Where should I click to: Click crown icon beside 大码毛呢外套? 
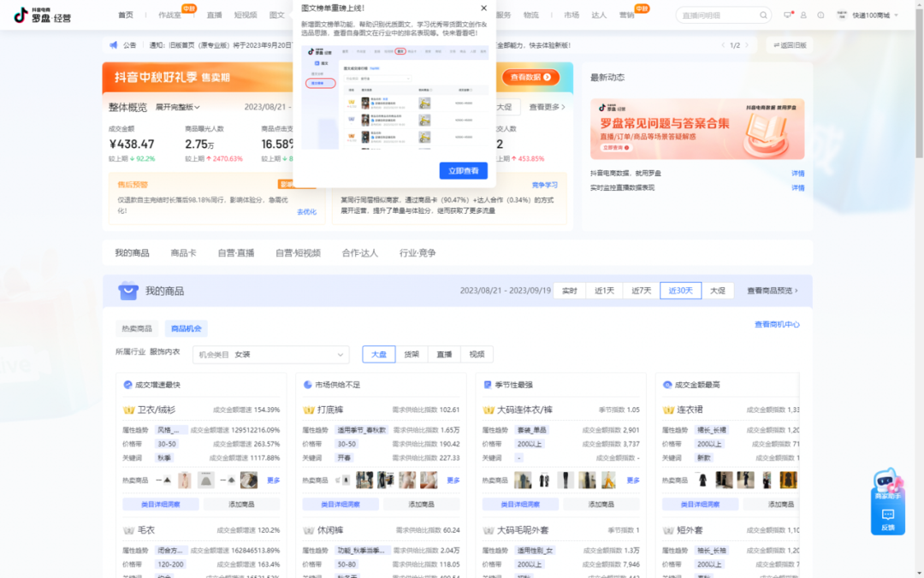488,530
